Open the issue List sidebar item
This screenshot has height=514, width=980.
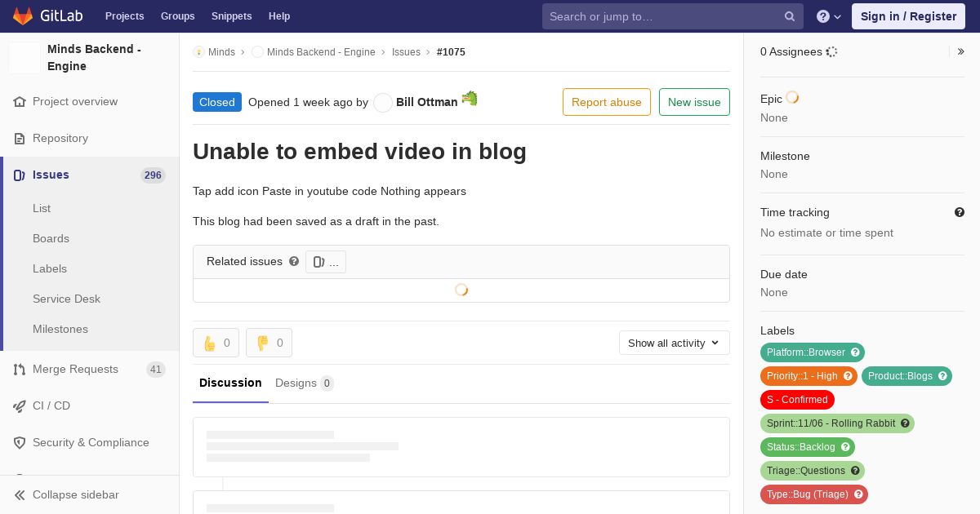tap(42, 208)
